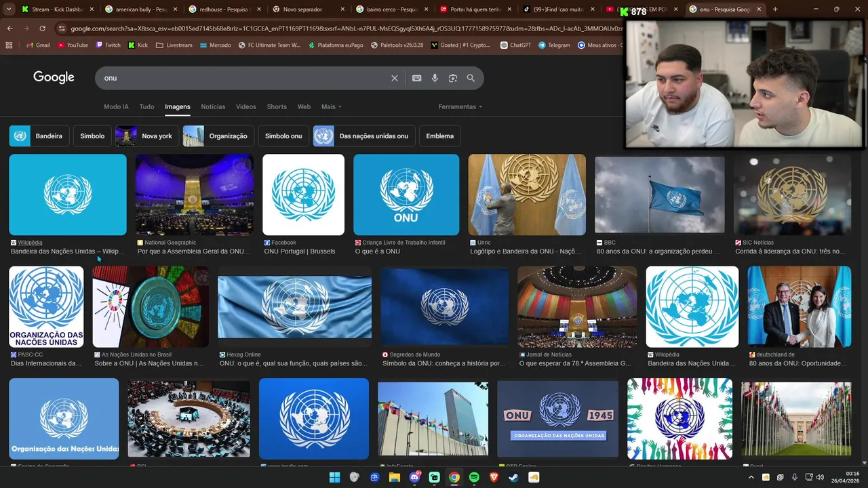Switch to the redhouse browser tab
Image resolution: width=868 pixels, height=488 pixels.
tap(223, 9)
